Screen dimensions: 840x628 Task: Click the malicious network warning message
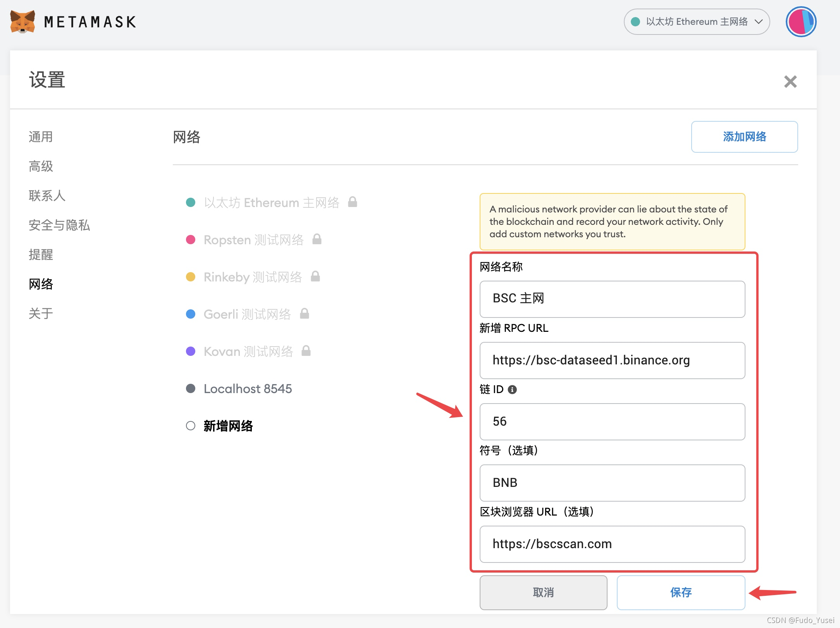[612, 221]
